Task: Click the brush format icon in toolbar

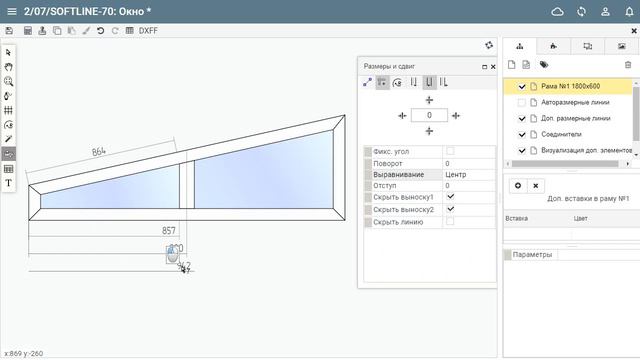Action: point(86,31)
